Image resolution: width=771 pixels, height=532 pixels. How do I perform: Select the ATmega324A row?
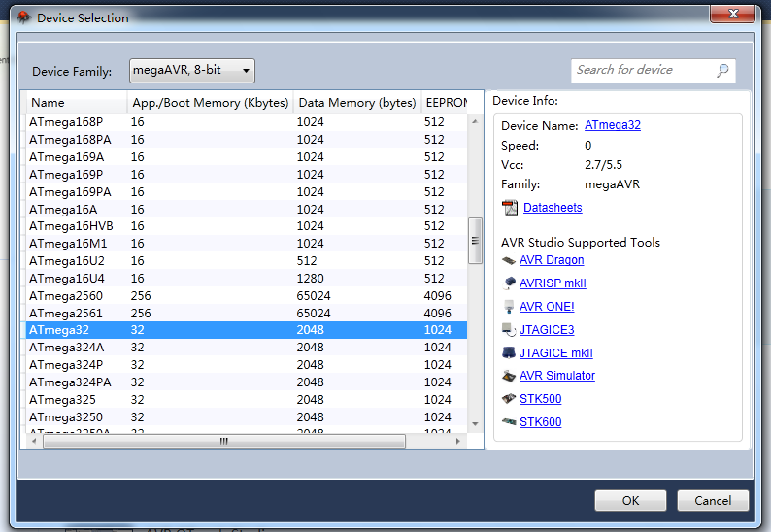(246, 348)
